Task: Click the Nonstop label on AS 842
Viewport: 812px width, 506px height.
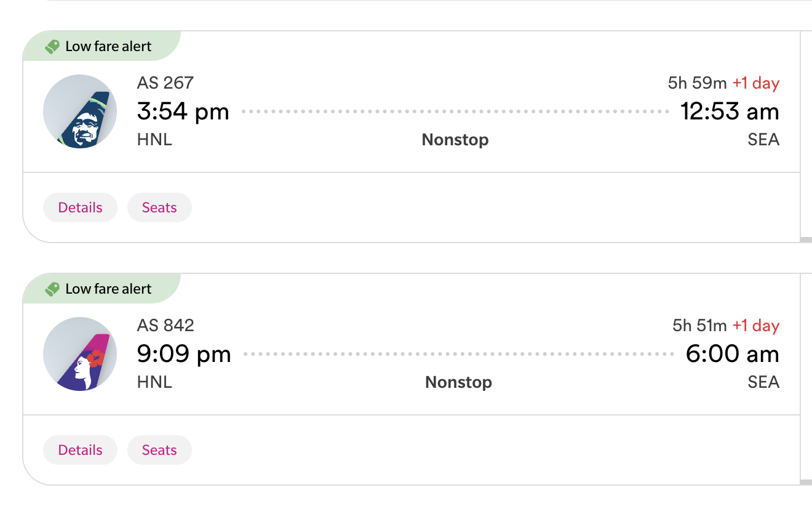Action: coord(458,382)
